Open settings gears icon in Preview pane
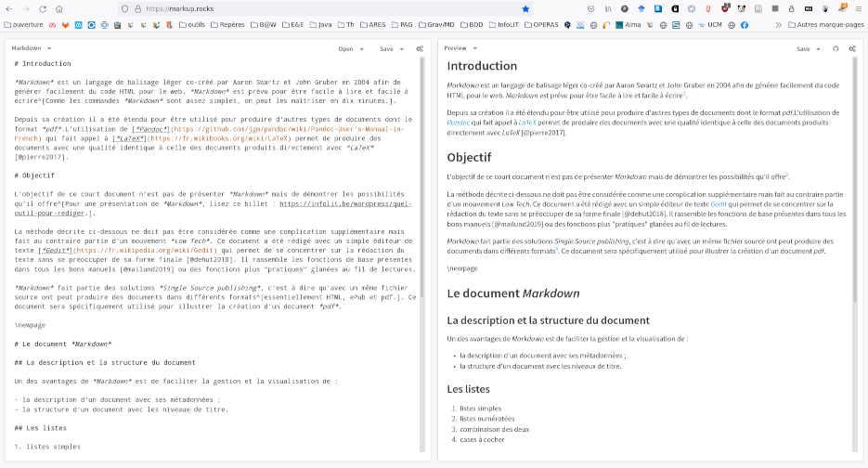868x468 pixels. coord(852,48)
